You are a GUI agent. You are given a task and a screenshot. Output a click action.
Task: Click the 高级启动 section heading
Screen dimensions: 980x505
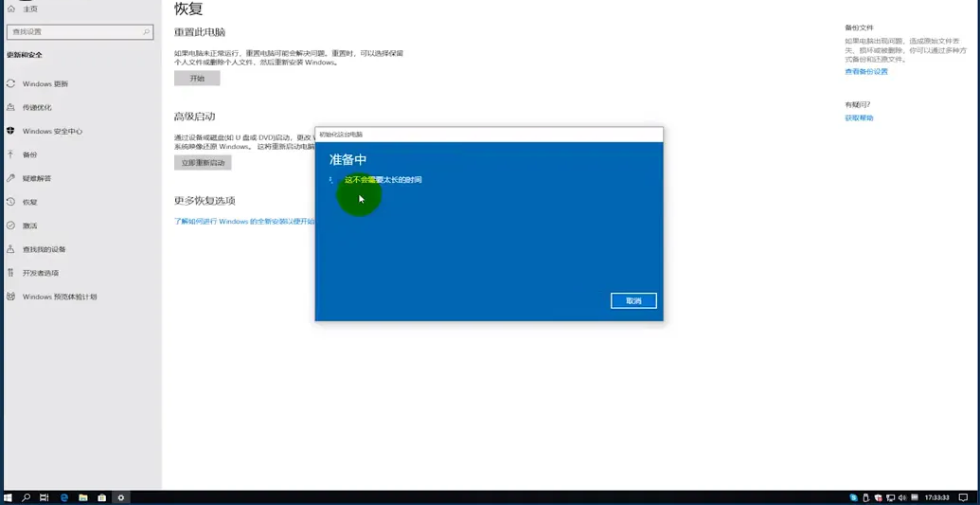coord(194,117)
